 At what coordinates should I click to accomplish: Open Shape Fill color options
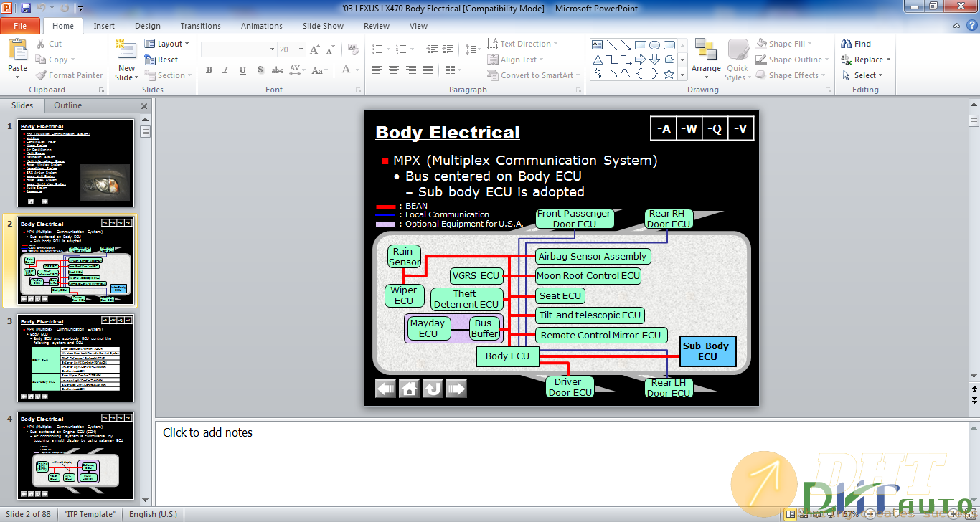(x=786, y=44)
